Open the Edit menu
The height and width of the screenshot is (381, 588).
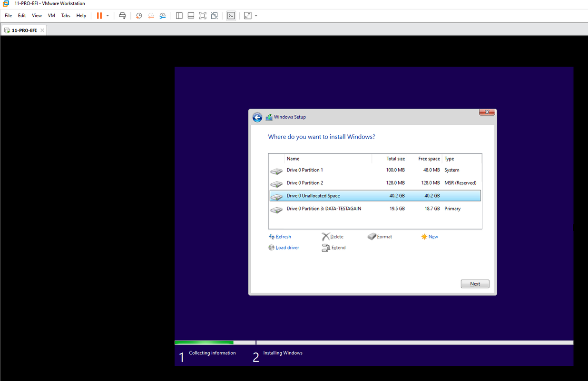click(x=22, y=16)
